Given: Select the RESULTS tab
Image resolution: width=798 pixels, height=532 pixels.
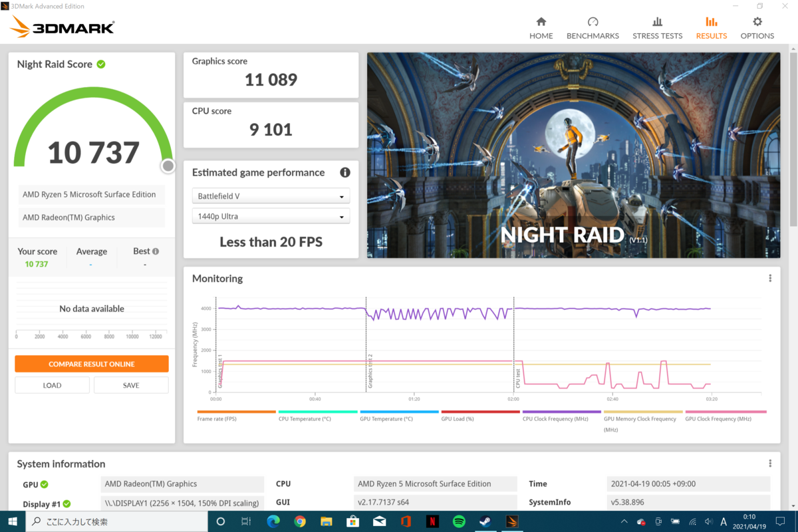Looking at the screenshot, I should [712, 28].
